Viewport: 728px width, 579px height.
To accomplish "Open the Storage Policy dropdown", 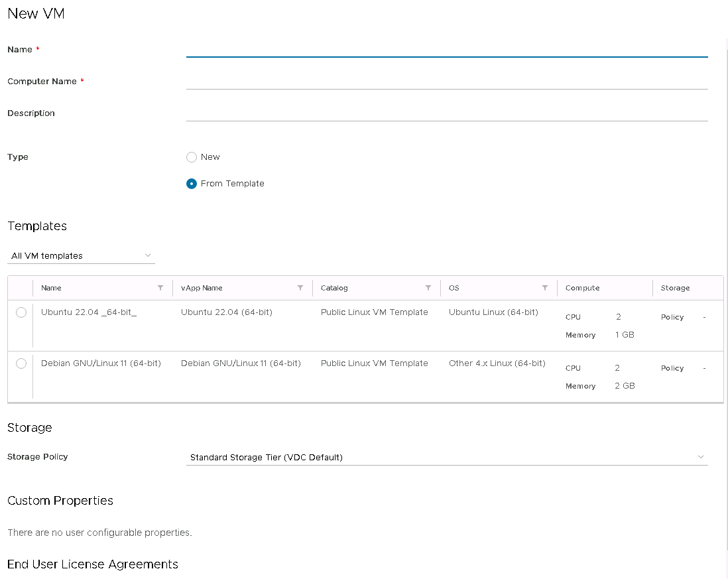I will (x=446, y=457).
